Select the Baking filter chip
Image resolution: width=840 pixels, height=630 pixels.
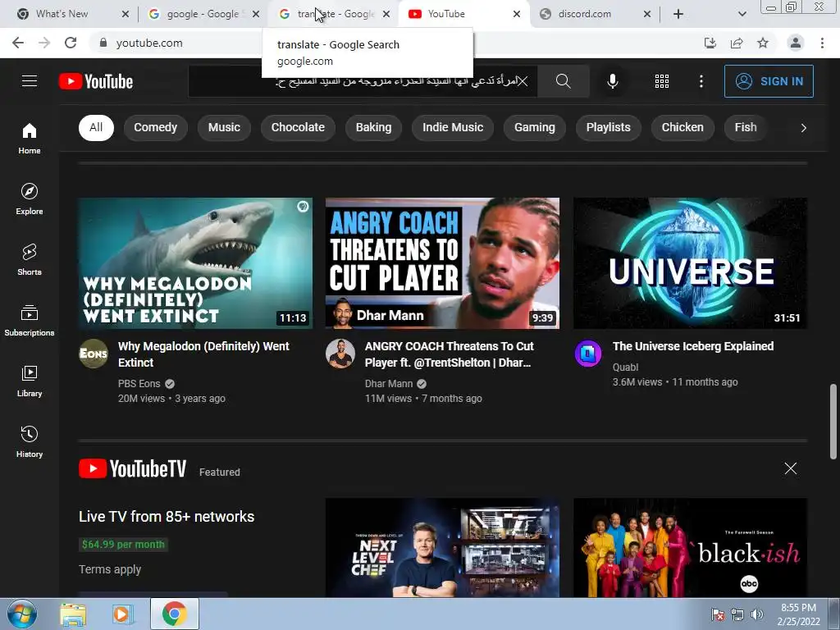click(373, 127)
